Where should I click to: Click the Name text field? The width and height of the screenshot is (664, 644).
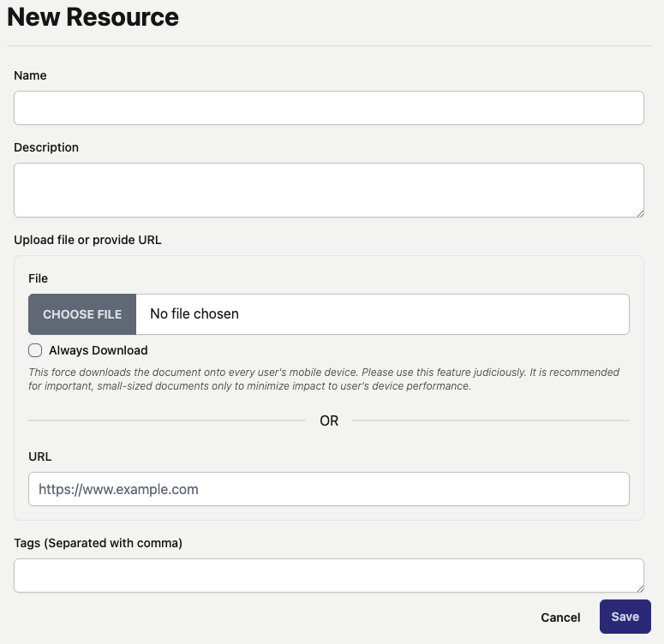[328, 108]
